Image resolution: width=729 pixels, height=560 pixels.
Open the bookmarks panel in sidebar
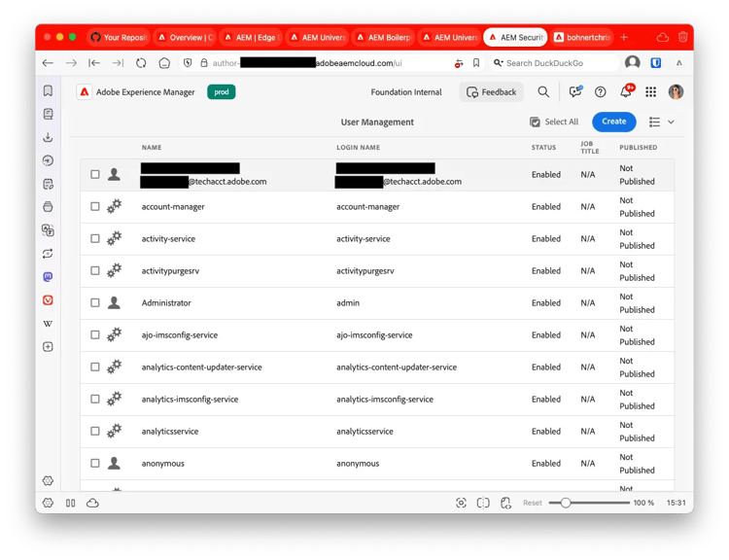coord(48,90)
